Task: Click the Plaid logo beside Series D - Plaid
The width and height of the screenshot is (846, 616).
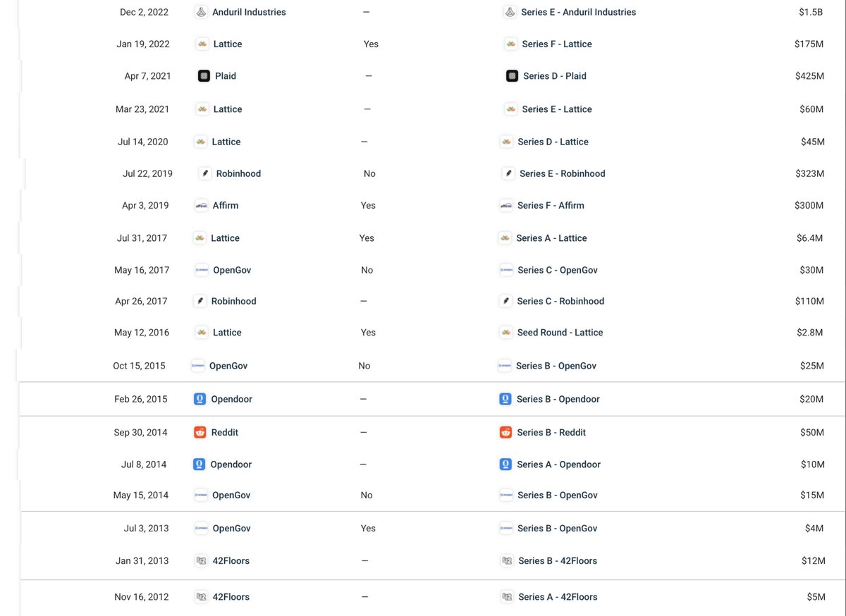Action: coord(513,76)
